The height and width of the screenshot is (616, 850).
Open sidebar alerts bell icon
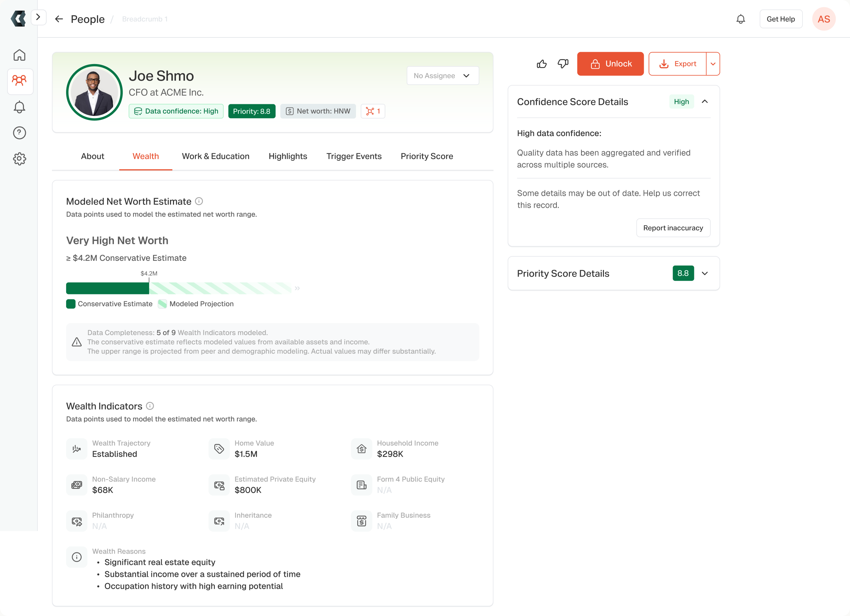point(20,107)
